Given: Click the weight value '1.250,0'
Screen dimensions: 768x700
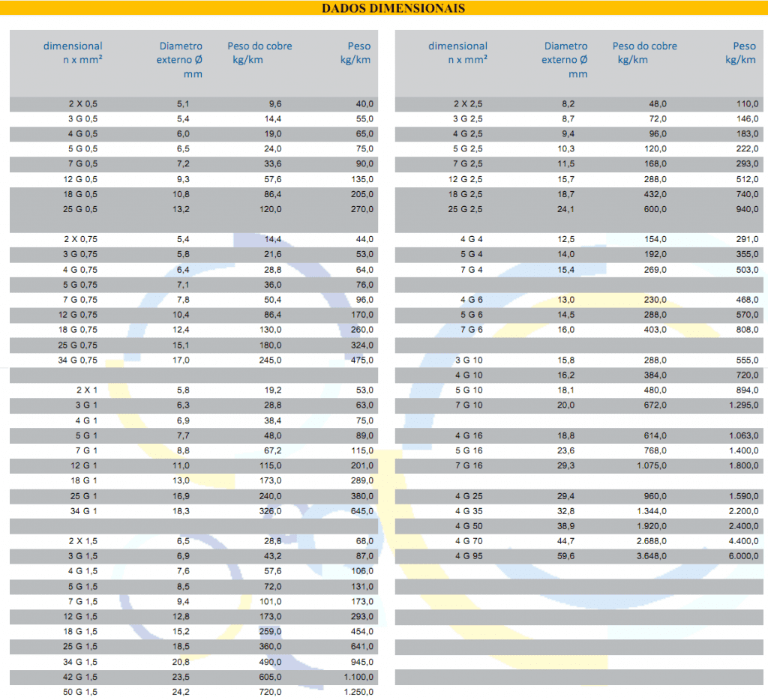Looking at the screenshot, I should 358,693.
